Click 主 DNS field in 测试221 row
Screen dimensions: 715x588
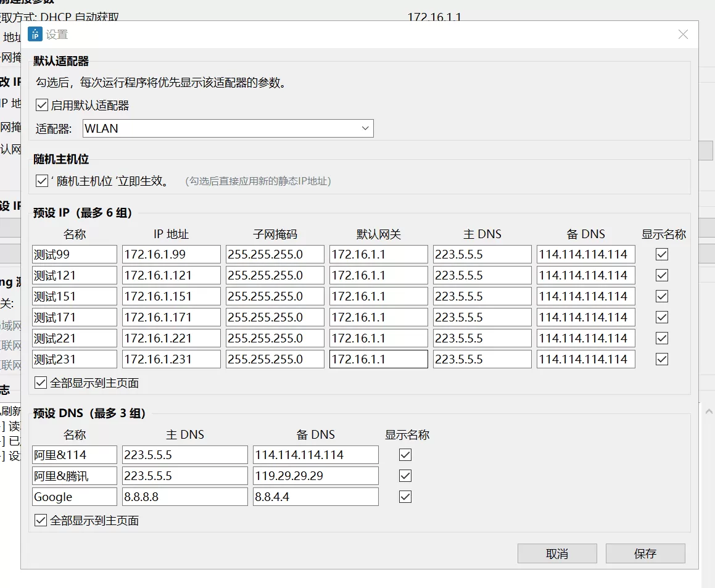482,338
